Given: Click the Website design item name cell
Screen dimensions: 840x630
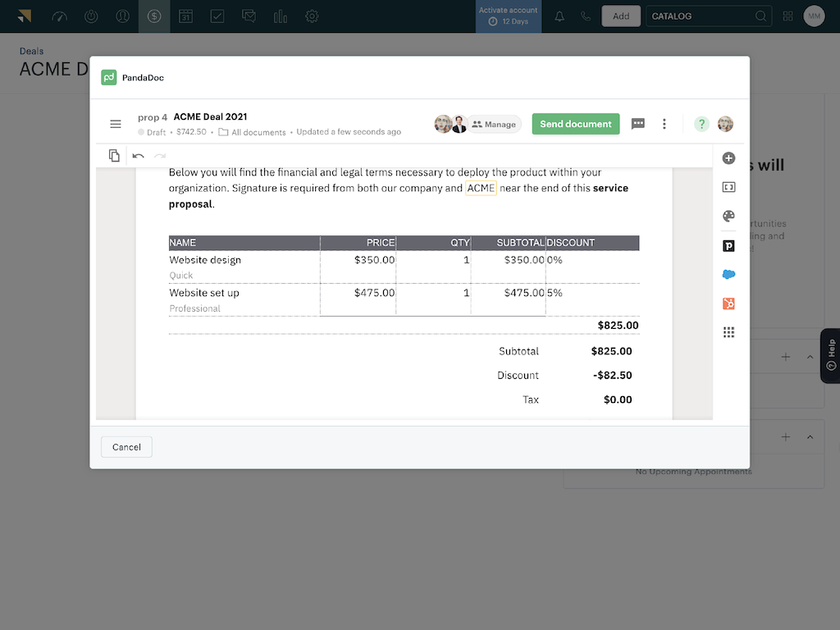Looking at the screenshot, I should (x=205, y=260).
